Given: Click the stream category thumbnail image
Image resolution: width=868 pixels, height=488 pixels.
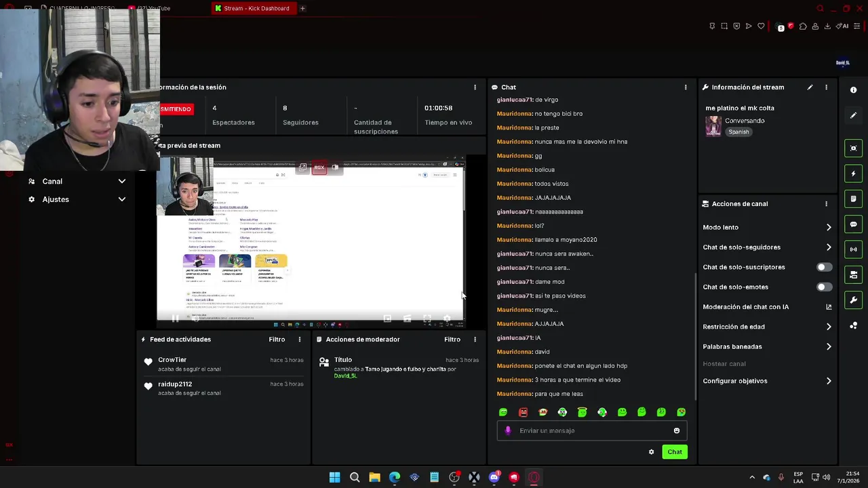Looking at the screenshot, I should pyautogui.click(x=713, y=126).
